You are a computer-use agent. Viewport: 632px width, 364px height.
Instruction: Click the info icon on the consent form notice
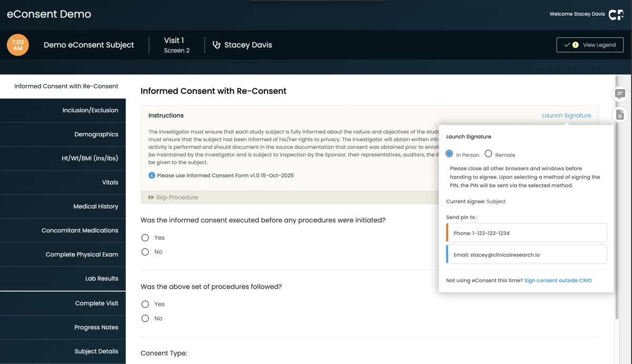[152, 175]
